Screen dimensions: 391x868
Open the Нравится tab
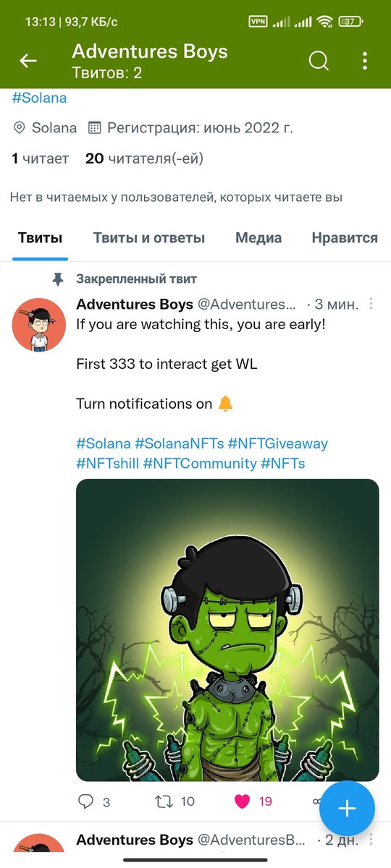(345, 238)
